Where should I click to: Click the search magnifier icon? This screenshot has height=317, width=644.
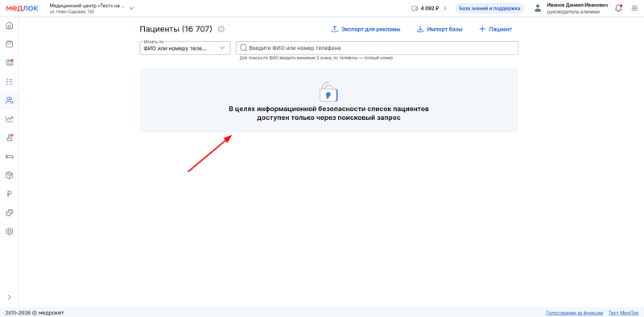(243, 48)
